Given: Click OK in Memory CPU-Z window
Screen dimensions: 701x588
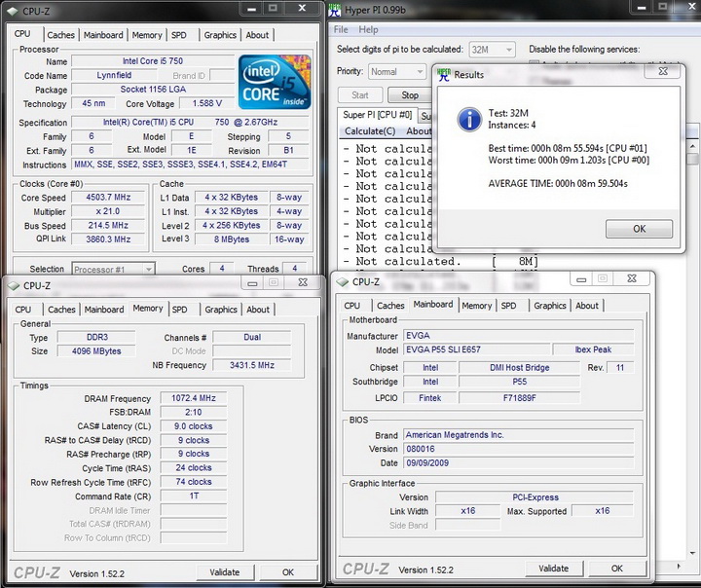Looking at the screenshot, I should tap(288, 572).
